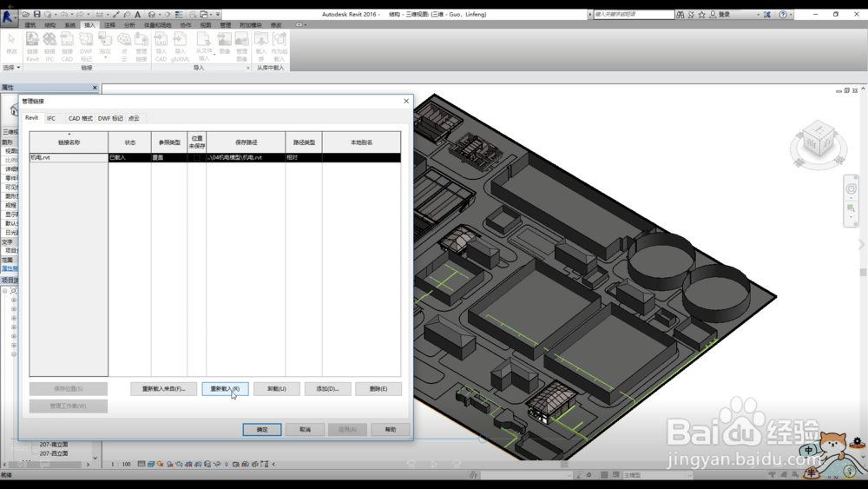Click the search input box in title bar
The height and width of the screenshot is (489, 868).
click(x=634, y=15)
